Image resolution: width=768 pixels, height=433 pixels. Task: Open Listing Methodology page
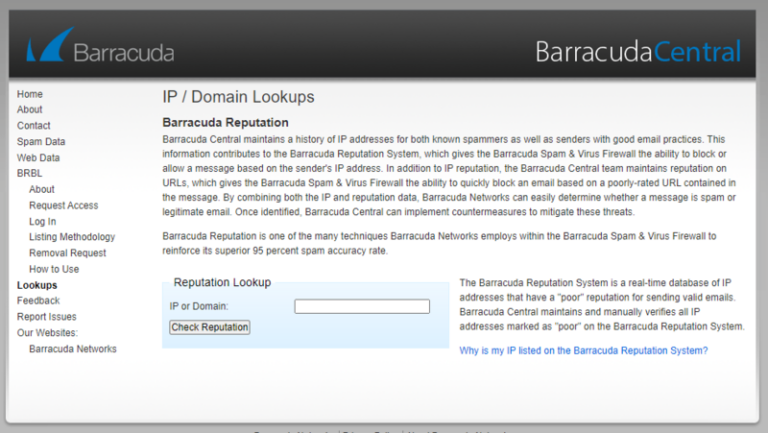tap(72, 237)
